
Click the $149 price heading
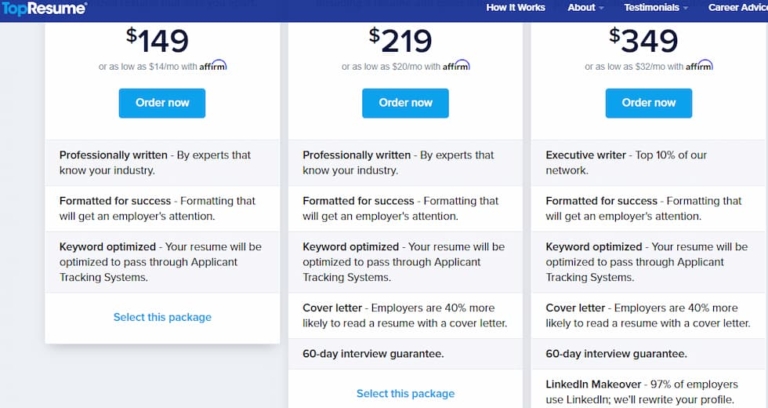(158, 41)
